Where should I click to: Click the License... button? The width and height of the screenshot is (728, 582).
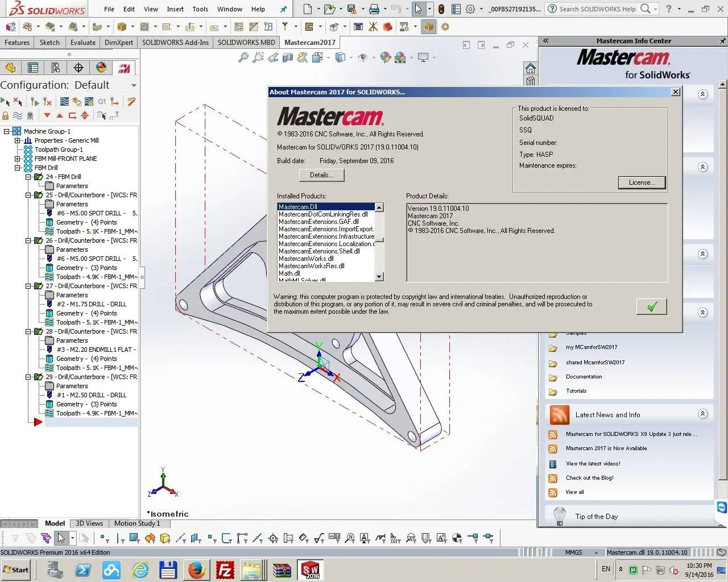[x=642, y=182]
